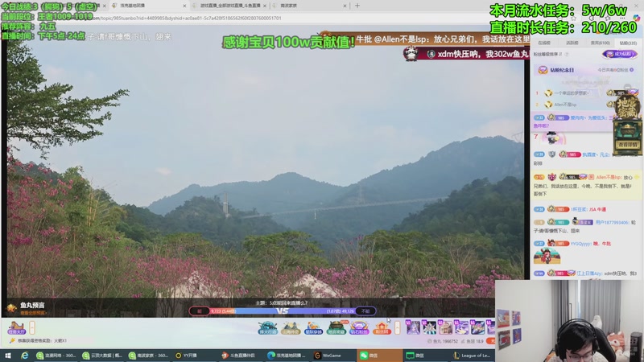Click the emoji sticker under YYGQyyyy's message
This screenshot has height=362, width=644.
click(x=547, y=256)
